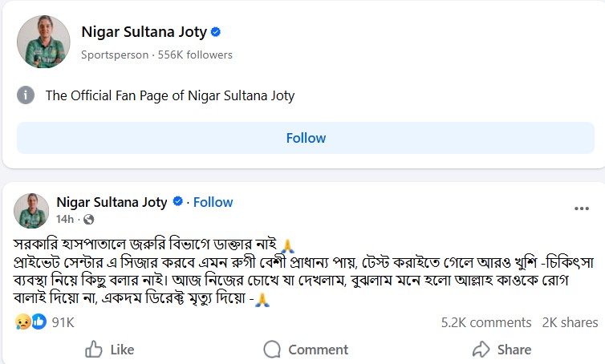Viewport: 605px width, 364px height.
Task: Click the 14h post timestamp
Action: coord(65,219)
